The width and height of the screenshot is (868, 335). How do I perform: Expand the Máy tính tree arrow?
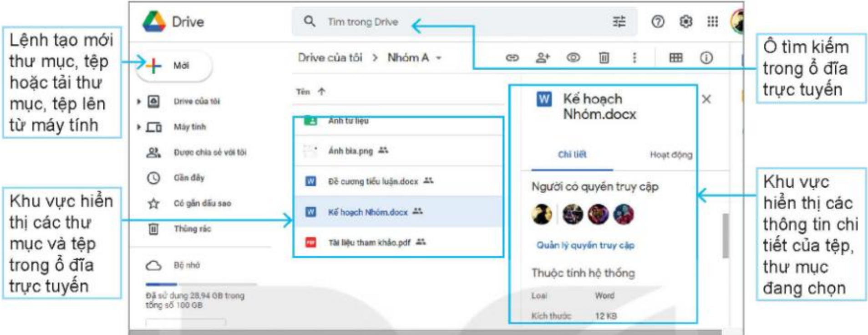coord(139,127)
